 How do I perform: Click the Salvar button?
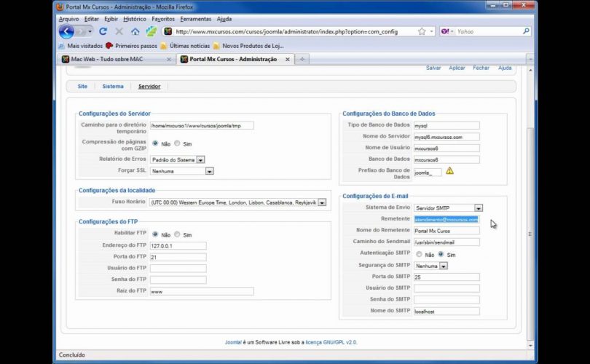[433, 68]
